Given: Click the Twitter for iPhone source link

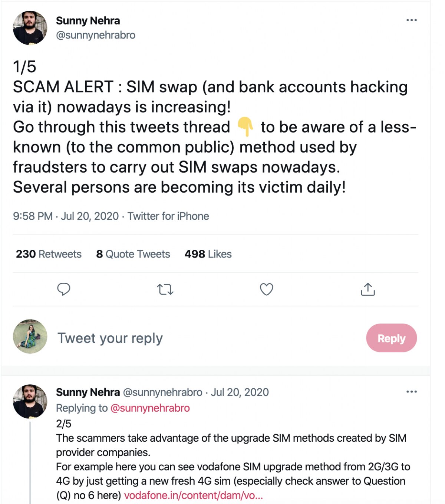Looking at the screenshot, I should 168,216.
